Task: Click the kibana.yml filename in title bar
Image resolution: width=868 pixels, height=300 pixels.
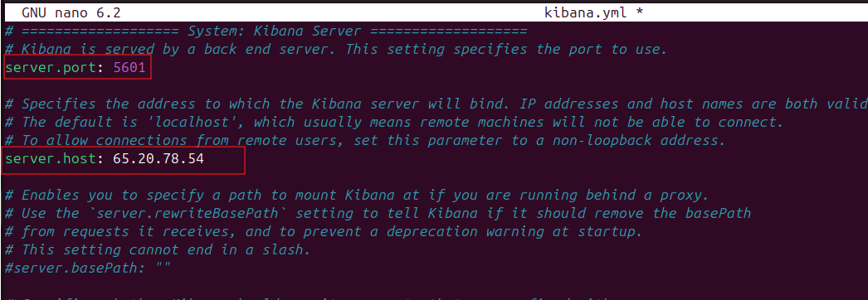Action: click(586, 12)
